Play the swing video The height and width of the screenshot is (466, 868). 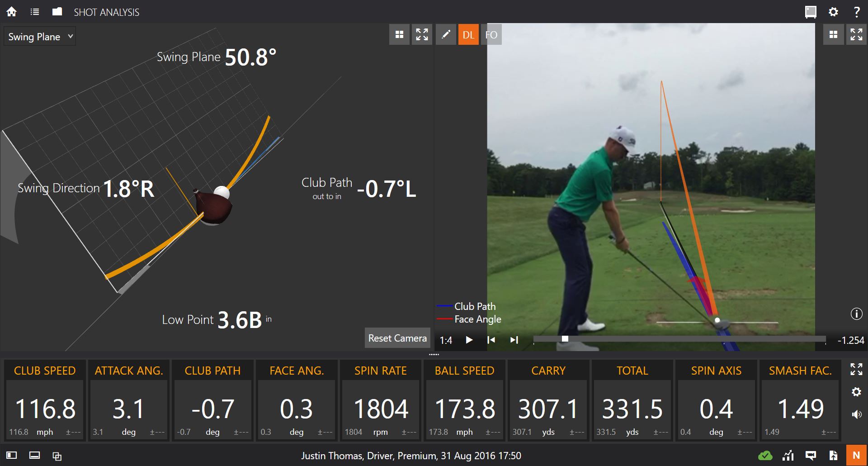(x=469, y=340)
